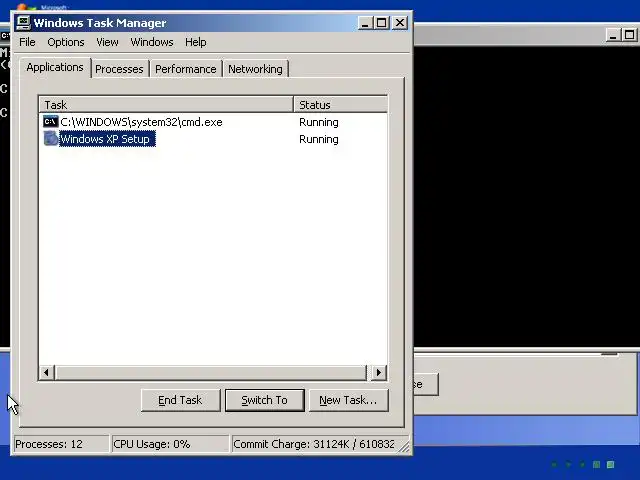Sort by the Task column header
The height and width of the screenshot is (480, 640).
(x=167, y=104)
